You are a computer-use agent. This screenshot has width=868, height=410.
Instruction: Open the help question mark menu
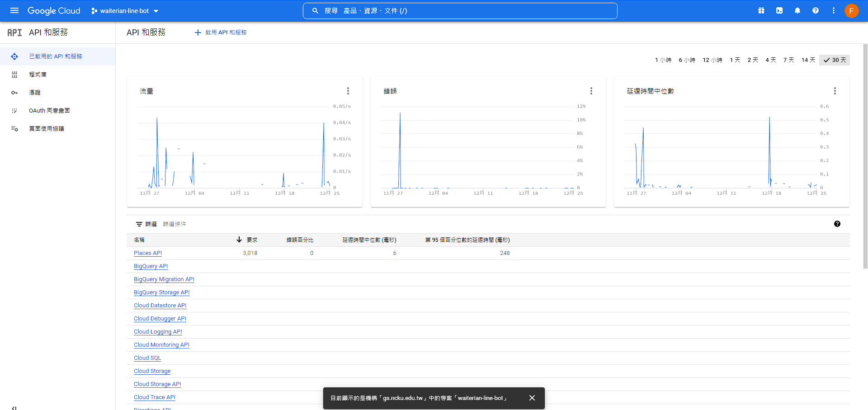(816, 10)
